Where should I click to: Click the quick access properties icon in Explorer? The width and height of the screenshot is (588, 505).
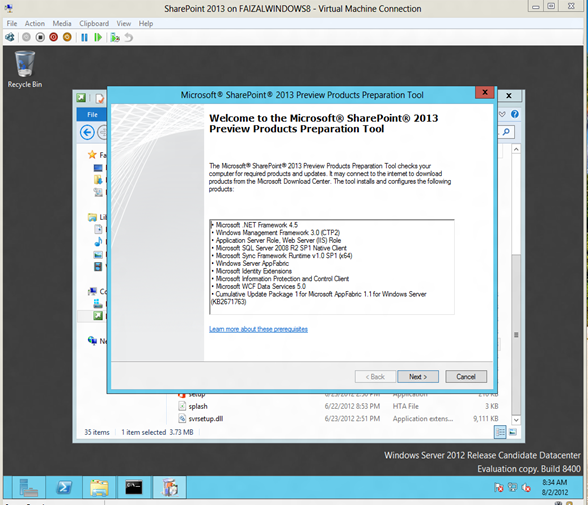[99, 98]
